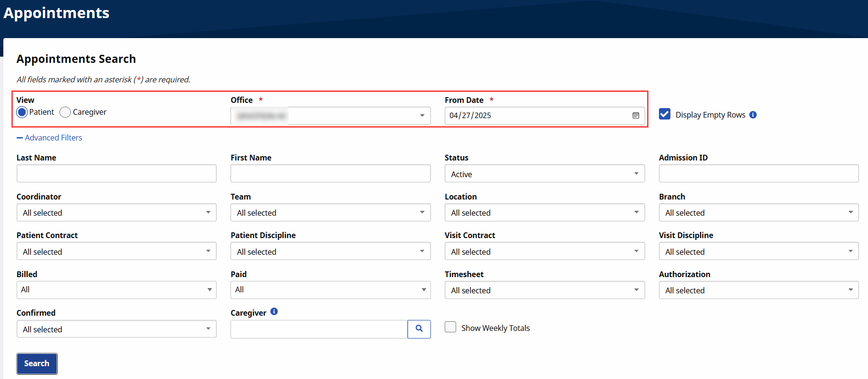Viewport: 868px width, 379px height.
Task: Enable the Show Weekly Totals checkbox
Action: pyautogui.click(x=450, y=327)
